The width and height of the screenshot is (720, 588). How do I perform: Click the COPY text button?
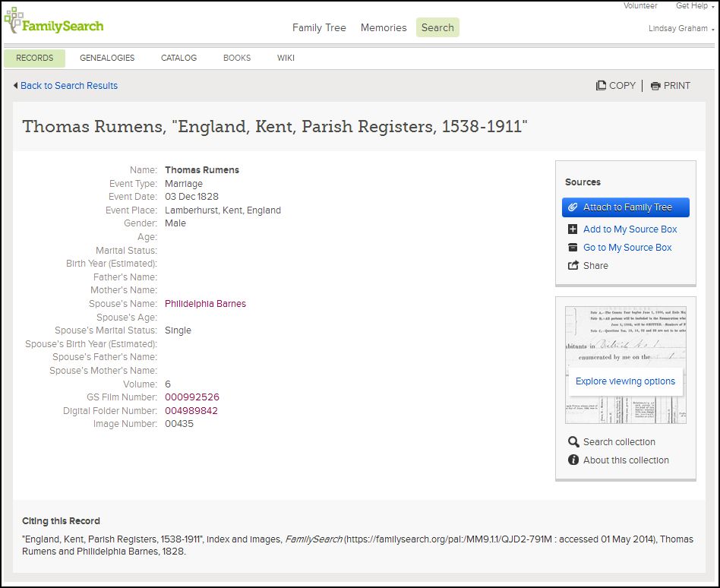point(622,85)
